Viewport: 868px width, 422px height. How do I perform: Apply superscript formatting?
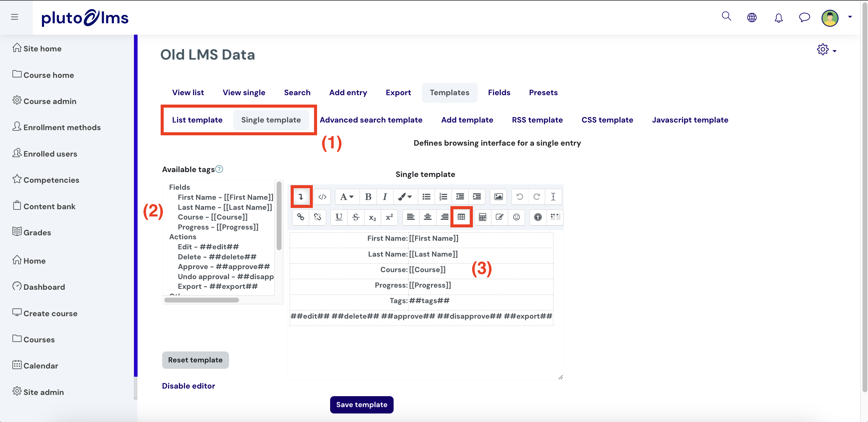tap(390, 217)
